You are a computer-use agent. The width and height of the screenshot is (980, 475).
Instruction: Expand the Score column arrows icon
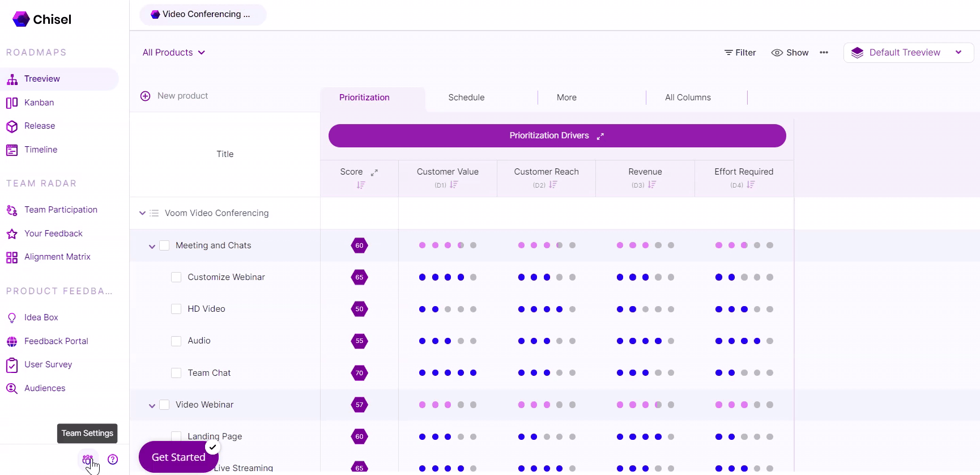point(374,172)
